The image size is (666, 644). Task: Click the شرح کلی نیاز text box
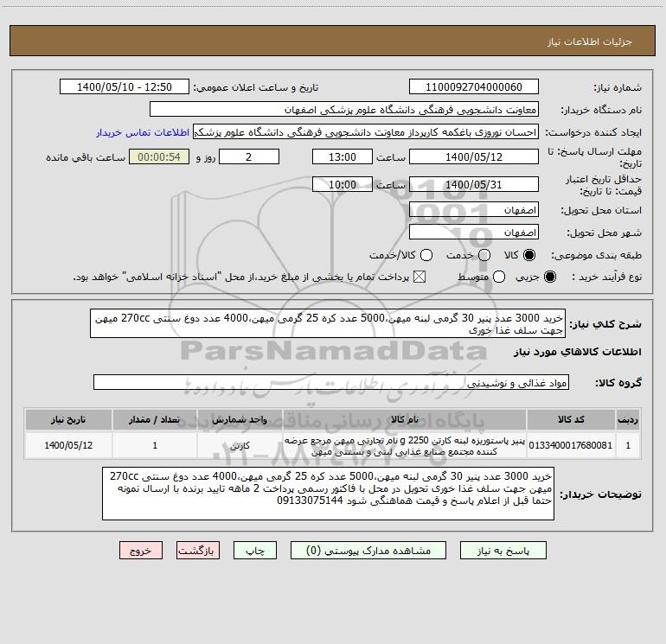click(x=328, y=324)
